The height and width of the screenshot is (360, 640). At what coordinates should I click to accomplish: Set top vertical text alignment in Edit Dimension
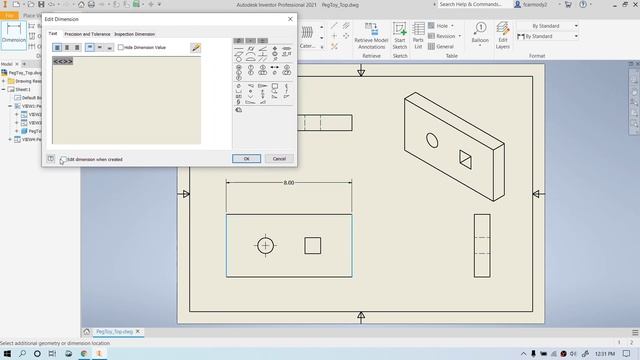click(x=90, y=48)
